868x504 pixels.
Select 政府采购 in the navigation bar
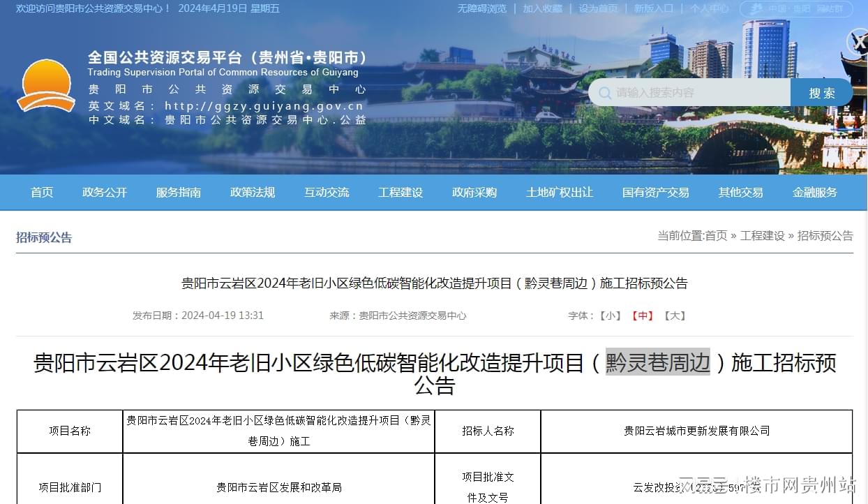point(474,193)
